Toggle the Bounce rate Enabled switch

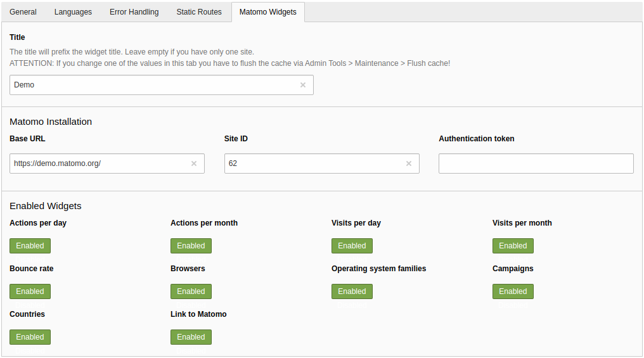30,291
